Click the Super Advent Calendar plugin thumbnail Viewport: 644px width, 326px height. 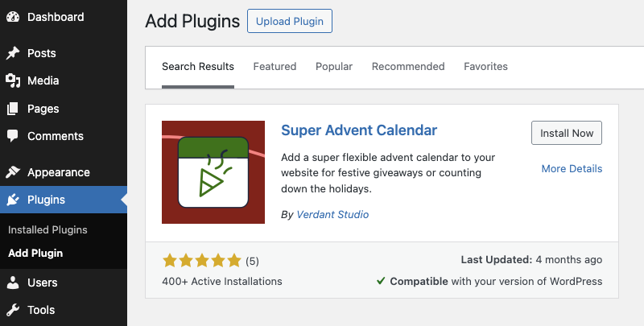(213, 172)
